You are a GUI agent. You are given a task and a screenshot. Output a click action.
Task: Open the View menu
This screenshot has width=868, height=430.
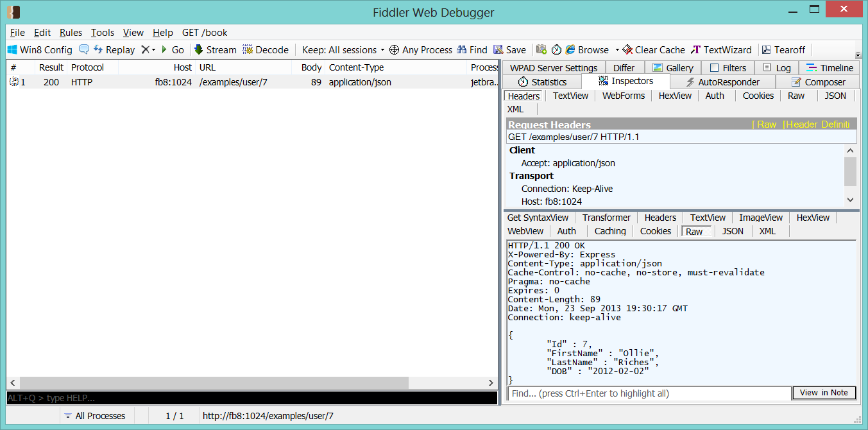133,33
